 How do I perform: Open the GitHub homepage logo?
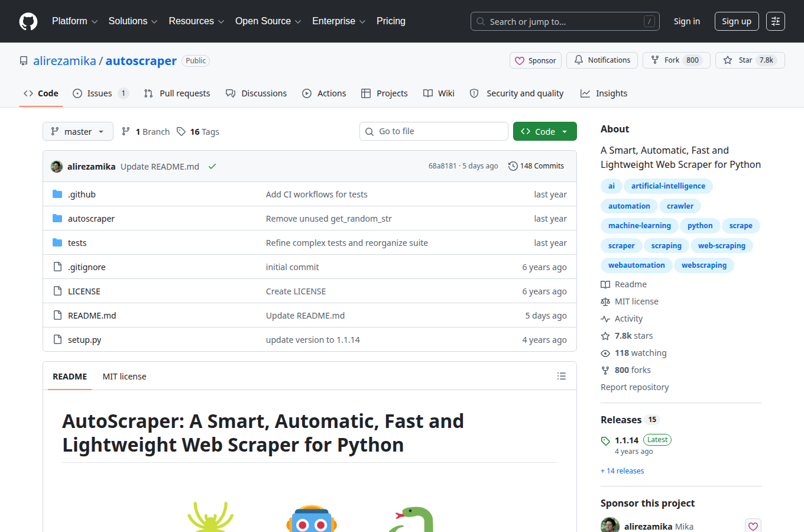28,21
